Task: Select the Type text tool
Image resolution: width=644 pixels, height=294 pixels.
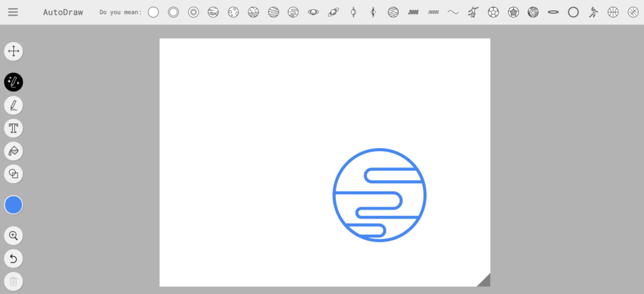Action: coord(13,128)
